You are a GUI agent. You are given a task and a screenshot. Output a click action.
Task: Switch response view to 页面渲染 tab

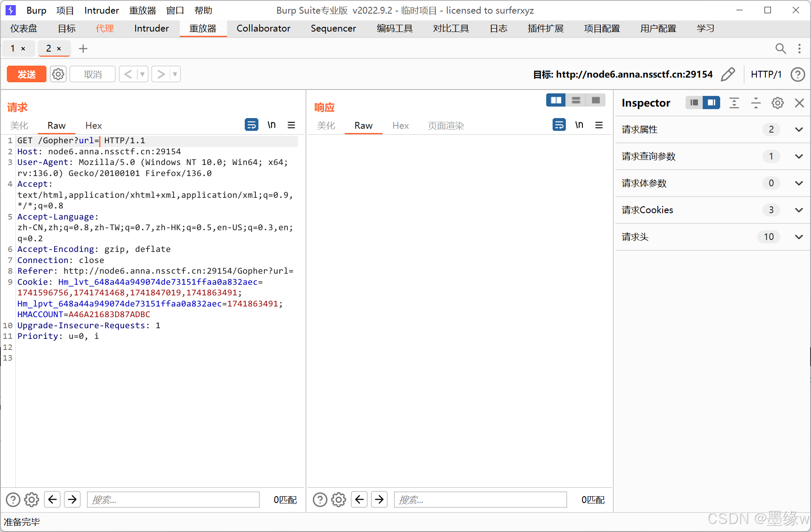[x=446, y=125]
